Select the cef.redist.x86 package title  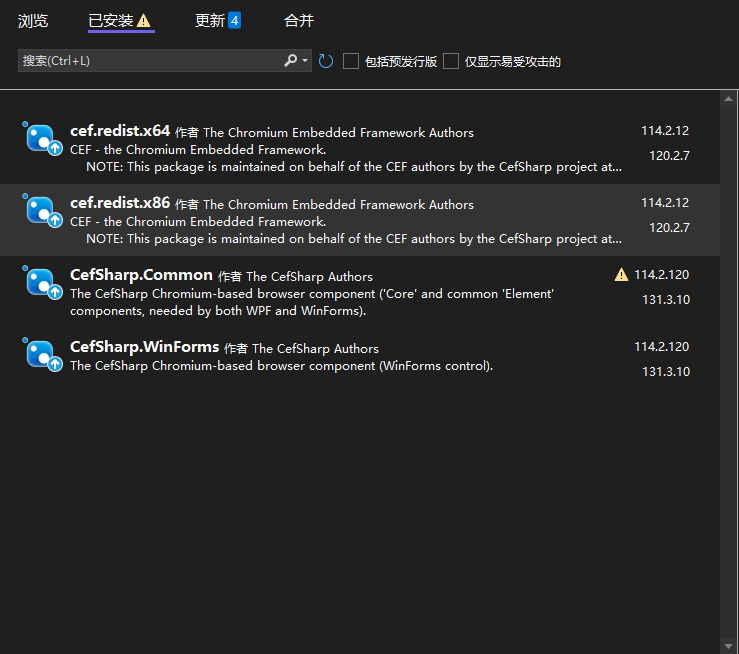tap(120, 203)
